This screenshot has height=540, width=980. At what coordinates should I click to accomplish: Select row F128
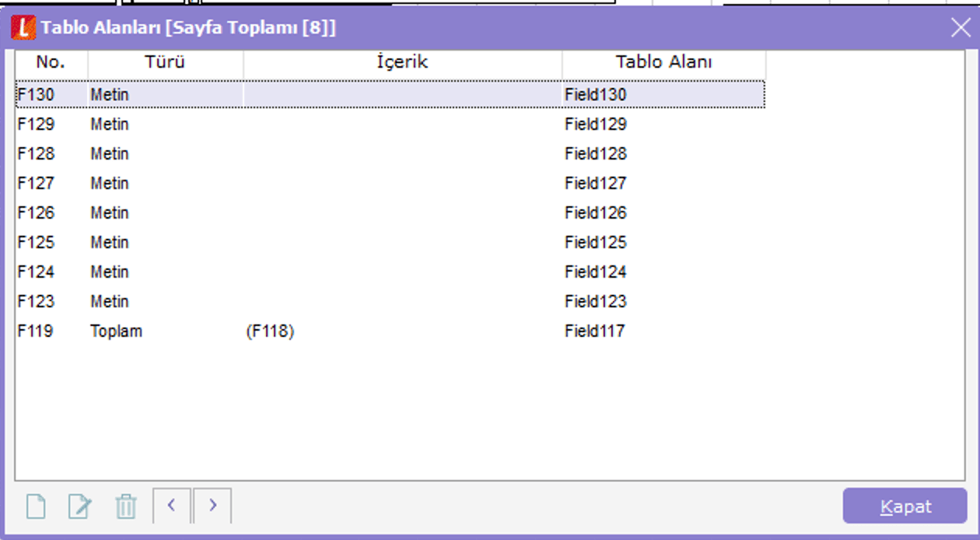tap(390, 153)
